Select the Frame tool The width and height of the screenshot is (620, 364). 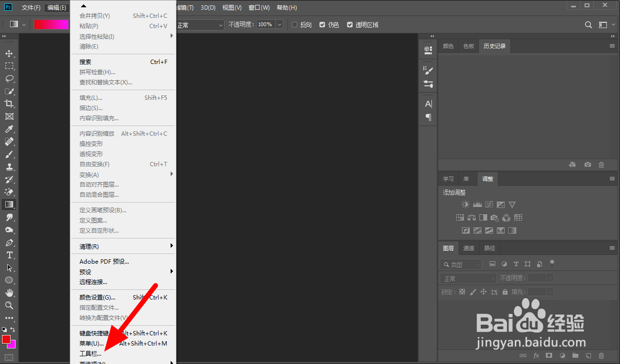click(9, 116)
